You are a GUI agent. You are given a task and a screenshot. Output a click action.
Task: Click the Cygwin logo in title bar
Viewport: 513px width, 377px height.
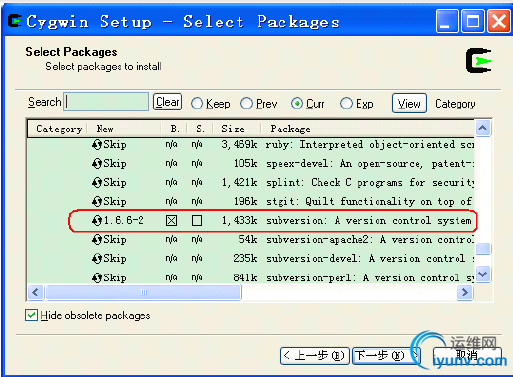[x=15, y=21]
